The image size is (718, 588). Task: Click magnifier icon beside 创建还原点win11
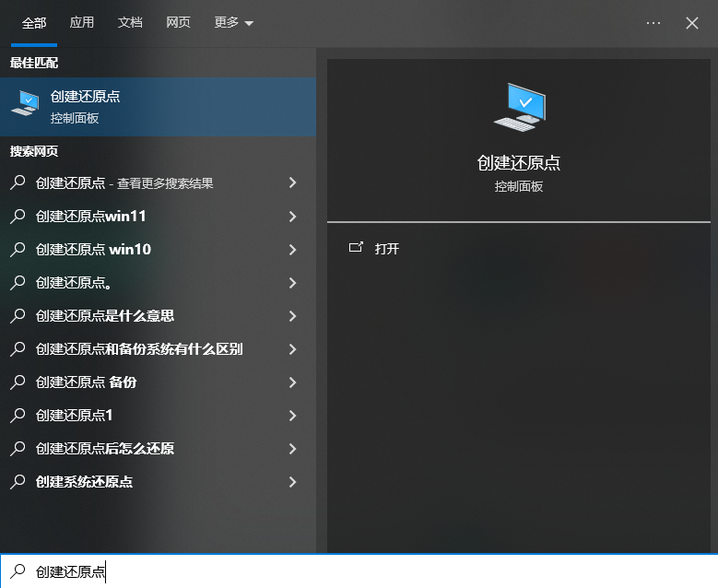(18, 217)
